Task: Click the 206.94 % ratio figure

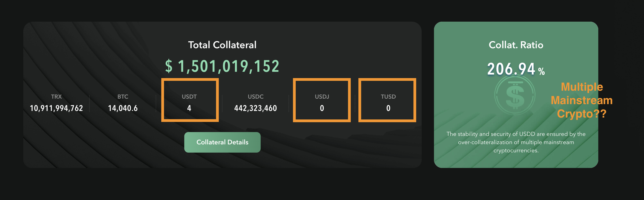Action: click(x=516, y=69)
